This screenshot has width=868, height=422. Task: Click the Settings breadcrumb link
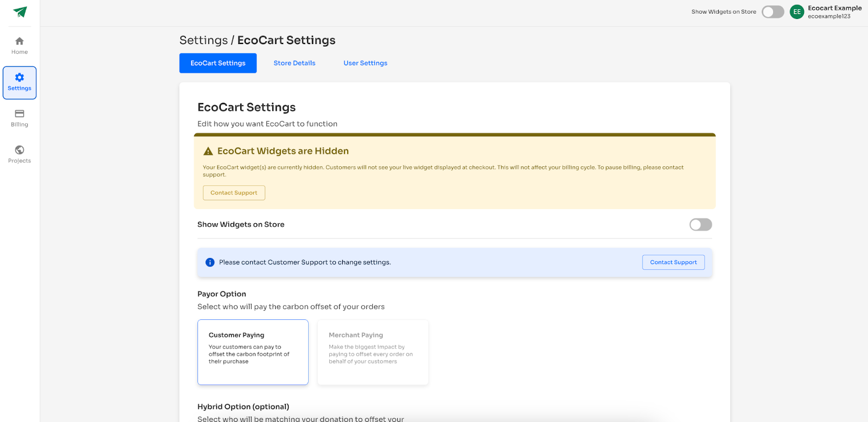(203, 40)
